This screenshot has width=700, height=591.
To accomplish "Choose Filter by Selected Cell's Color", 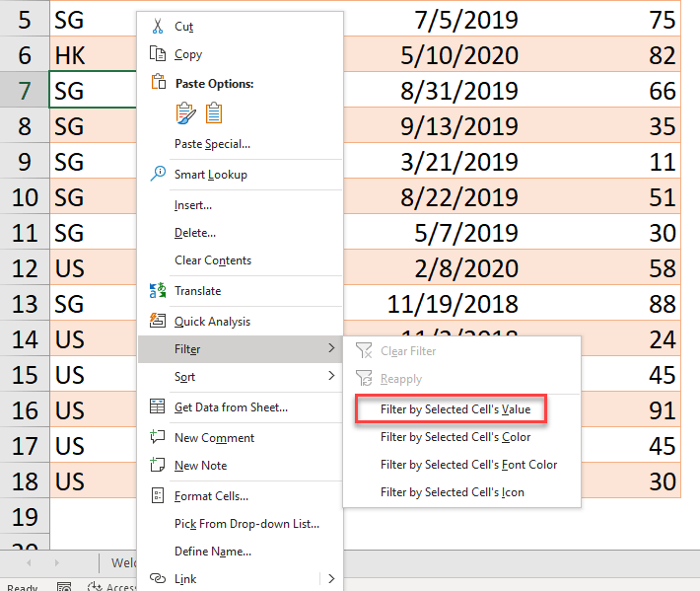I will (455, 437).
